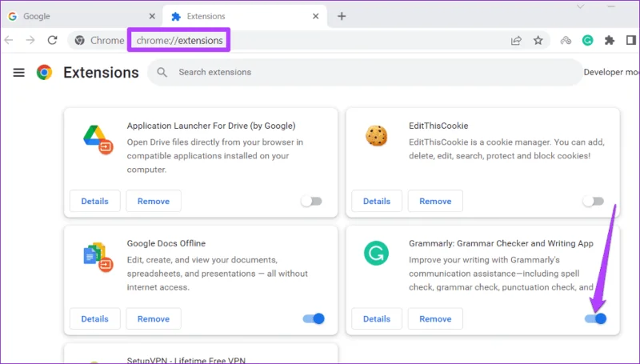
Task: Select the Extensions tab
Action: coord(245,16)
